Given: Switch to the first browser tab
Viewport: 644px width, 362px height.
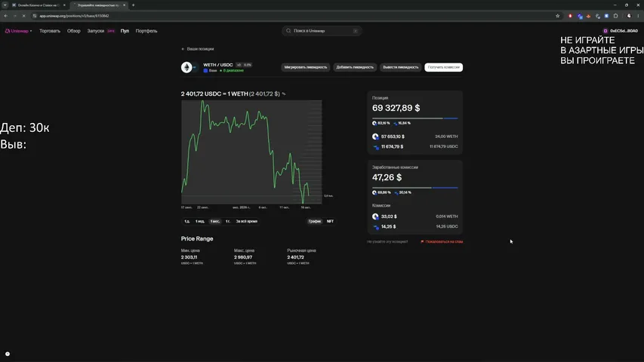Looking at the screenshot, I should tap(39, 5).
